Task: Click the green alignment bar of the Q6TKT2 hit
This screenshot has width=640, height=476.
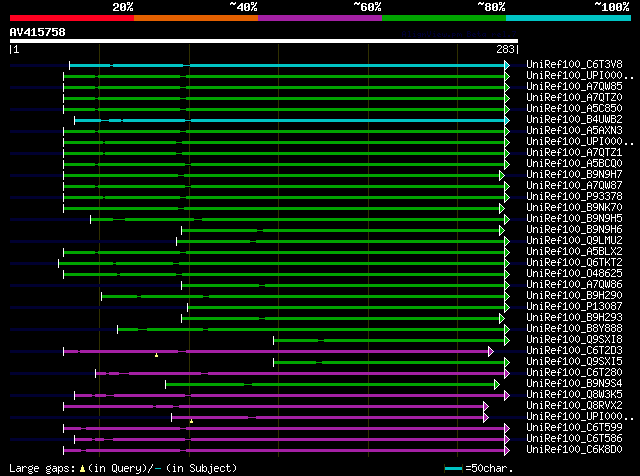Action: pyautogui.click(x=282, y=263)
